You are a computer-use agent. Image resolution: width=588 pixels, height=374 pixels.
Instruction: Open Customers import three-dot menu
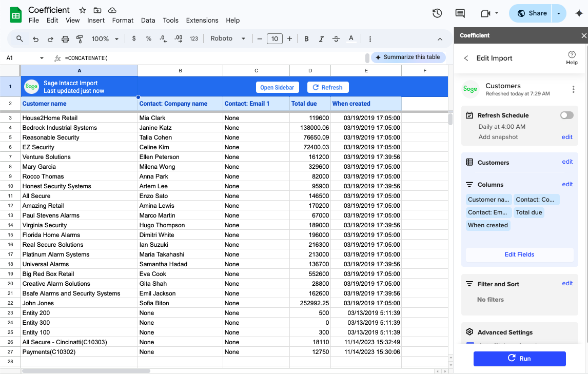coord(573,89)
